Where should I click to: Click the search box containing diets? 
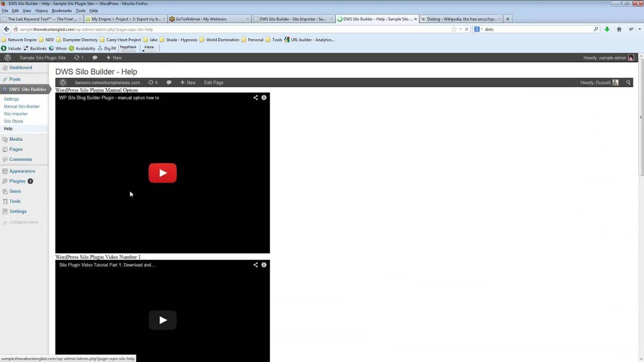[x=537, y=29]
